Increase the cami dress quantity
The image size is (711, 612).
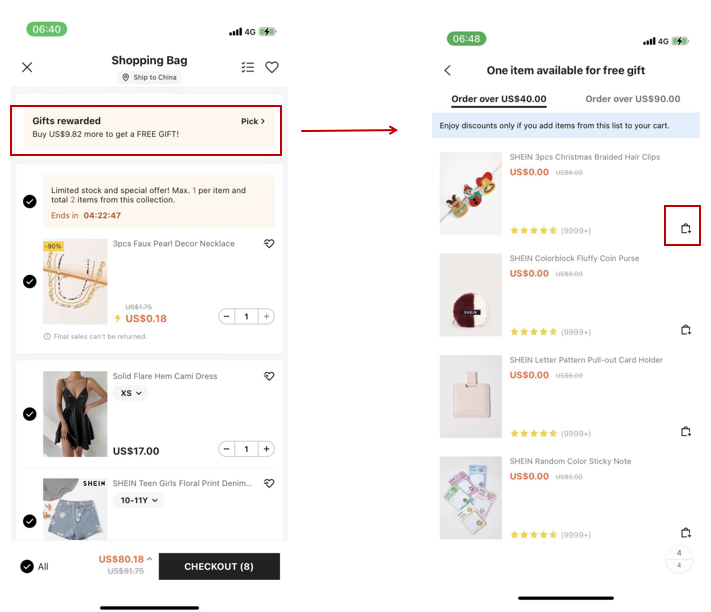(266, 450)
